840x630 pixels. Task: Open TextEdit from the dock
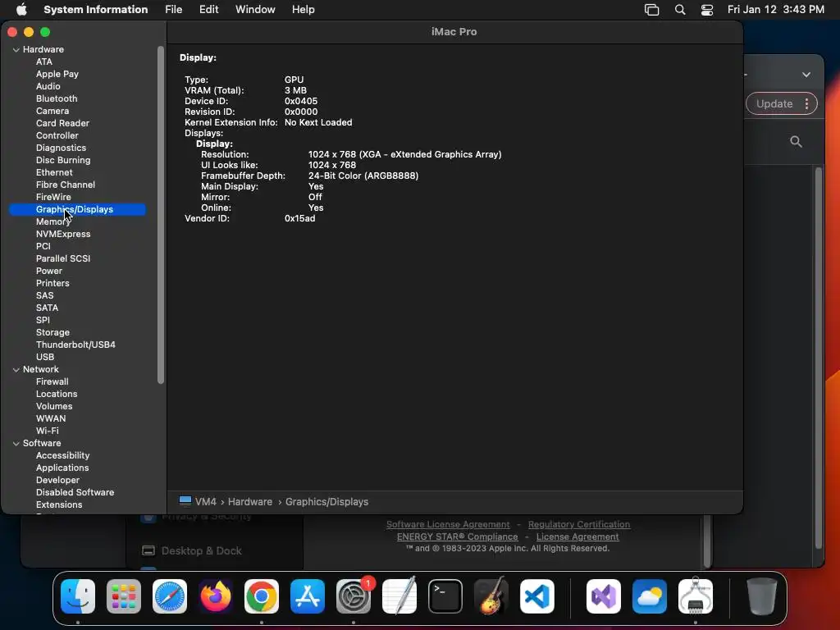point(399,596)
